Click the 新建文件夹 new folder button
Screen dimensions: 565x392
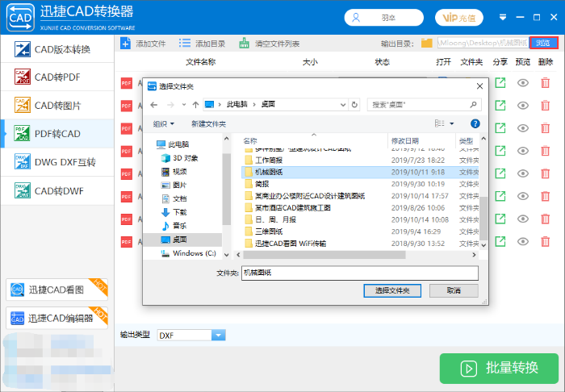(208, 124)
